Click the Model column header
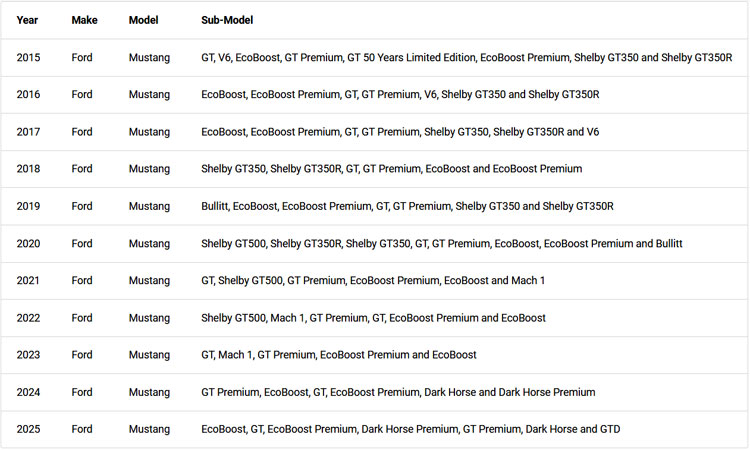 pos(143,20)
